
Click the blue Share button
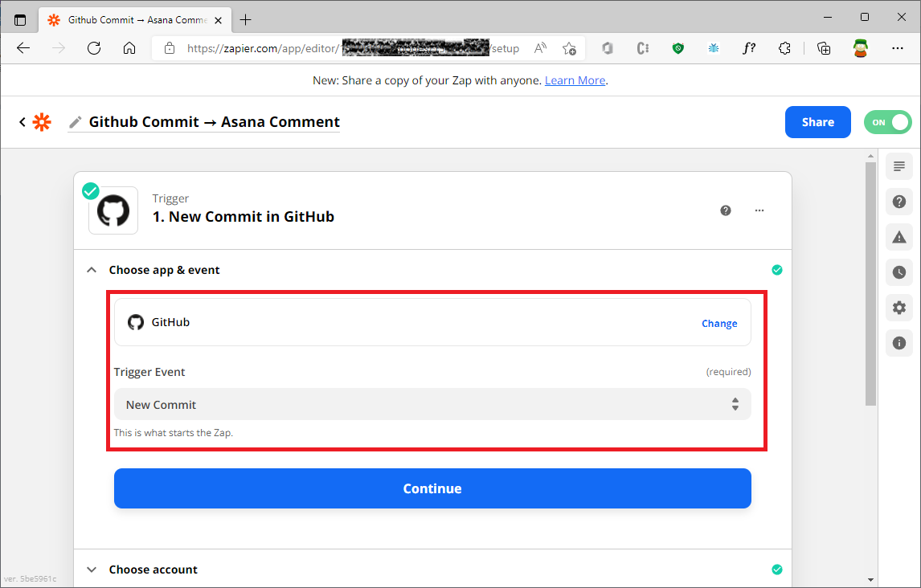pyautogui.click(x=817, y=122)
